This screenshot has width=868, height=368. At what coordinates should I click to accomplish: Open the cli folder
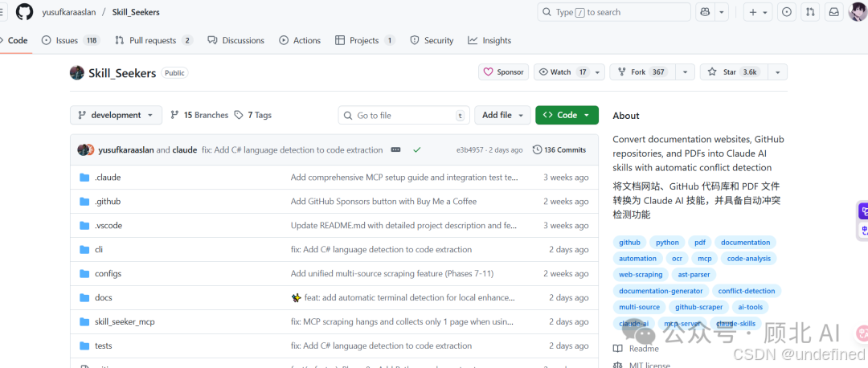pos(99,250)
